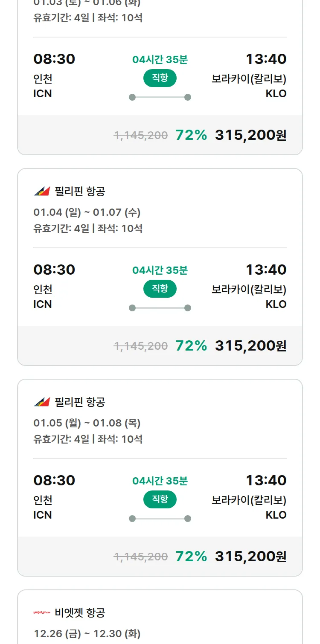The width and height of the screenshot is (320, 644).
Task: Open the 비엣젯 항공 flight listing
Action: pyautogui.click(x=80, y=613)
